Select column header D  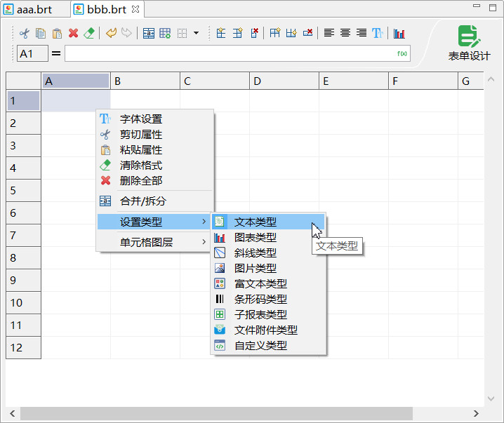click(x=284, y=81)
